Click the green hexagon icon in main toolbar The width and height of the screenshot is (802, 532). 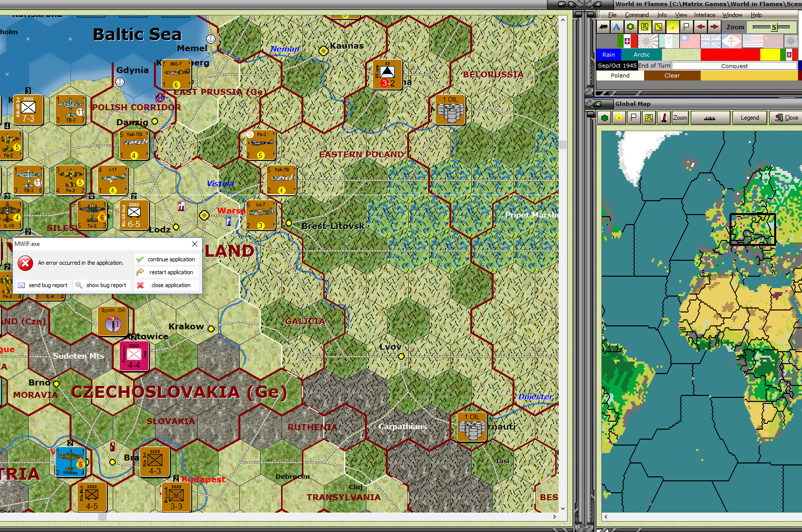point(631,27)
